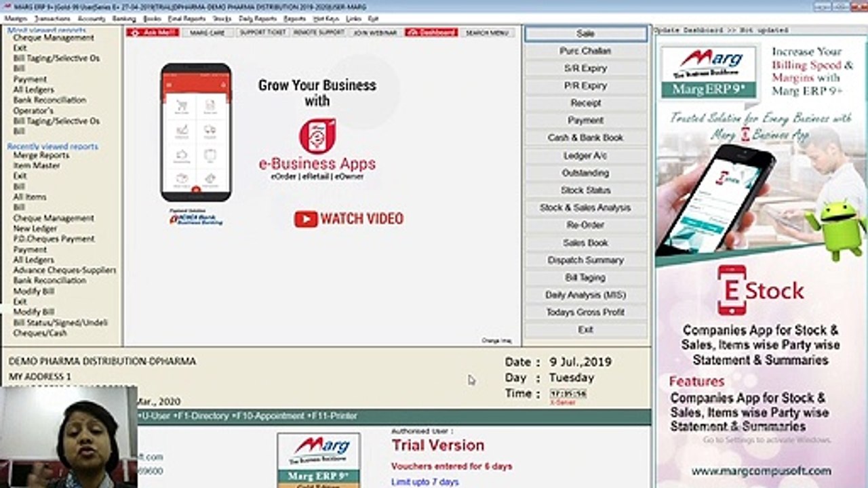Open Advance Cheques-Suppliers
Image resolution: width=868 pixels, height=488 pixels.
[65, 270]
